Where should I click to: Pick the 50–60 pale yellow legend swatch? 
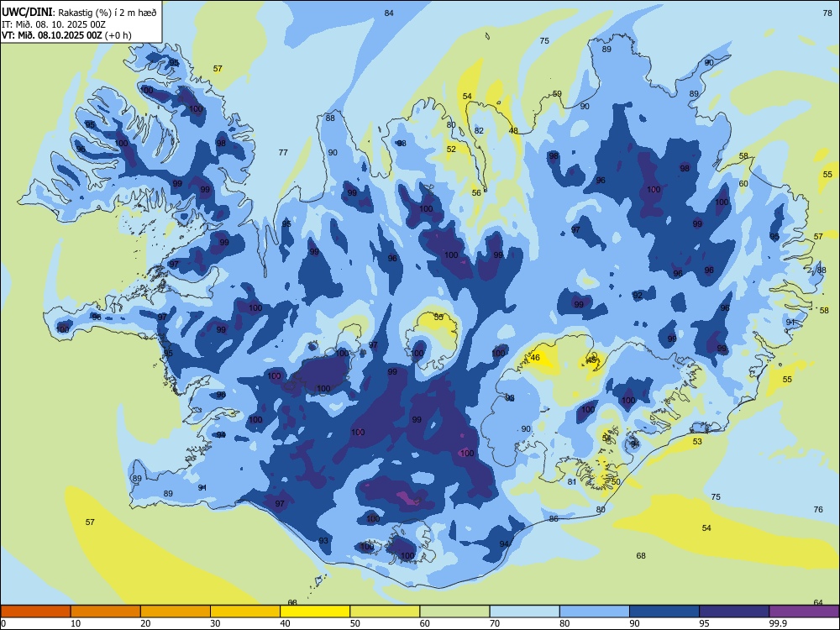[x=385, y=612]
